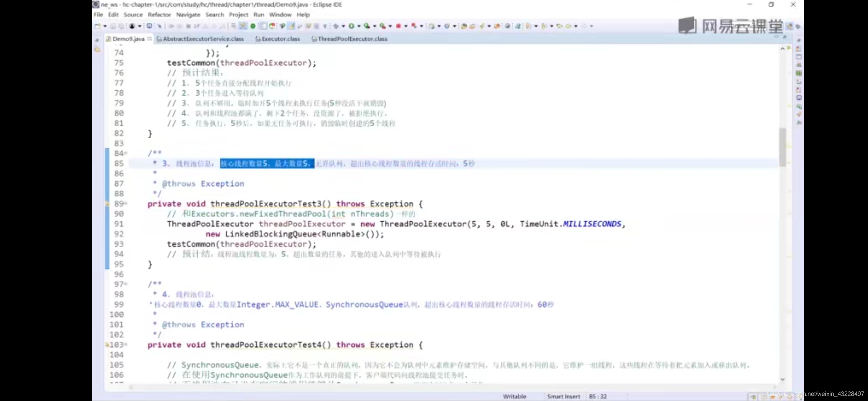Click the Terminate debug toolbar icon
Image resolution: width=868 pixels, height=401 pixels.
[x=188, y=26]
